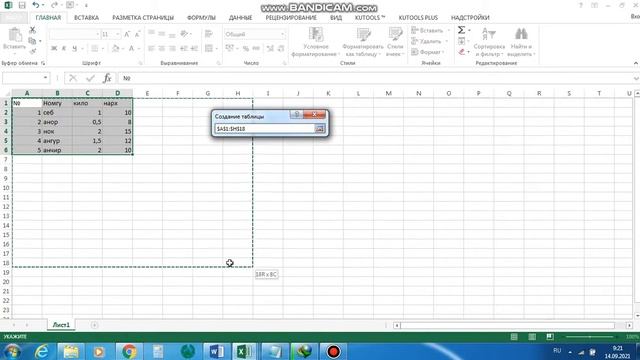Switch to the РЕЦЕНЗИРОВАНИЕ tab

[x=291, y=18]
